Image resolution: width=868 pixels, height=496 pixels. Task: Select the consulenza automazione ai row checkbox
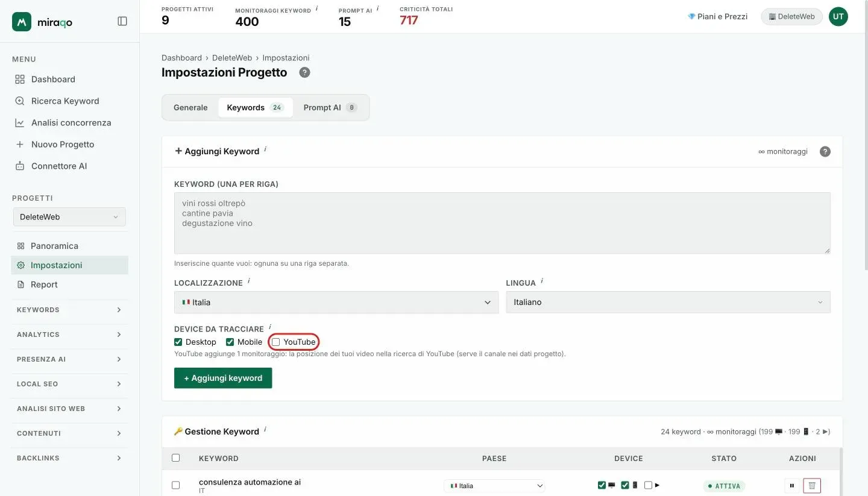[176, 485]
